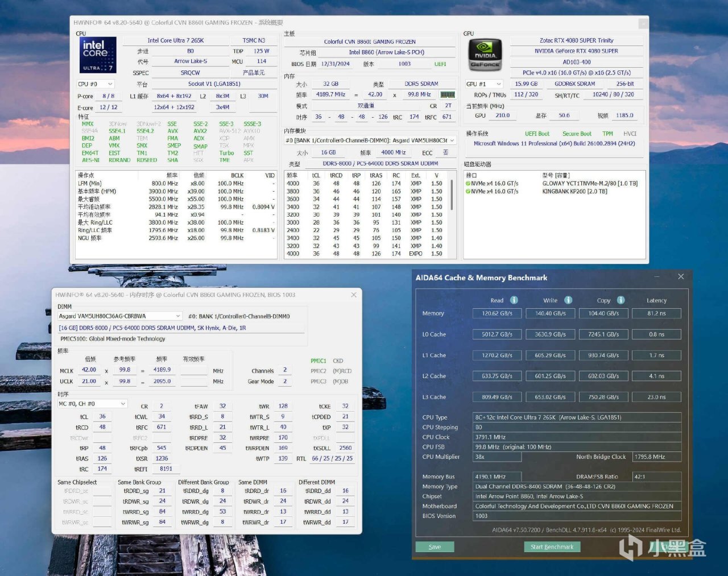The width and height of the screenshot is (728, 576).
Task: Click the tRFC value 671 in timings window
Action: coord(162,427)
